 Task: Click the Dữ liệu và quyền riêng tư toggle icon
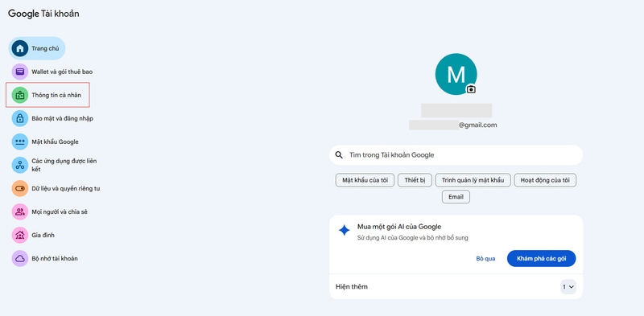pos(19,189)
